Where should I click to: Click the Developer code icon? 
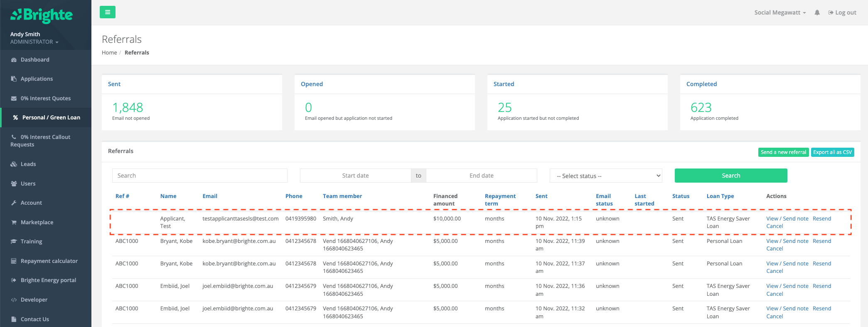[x=14, y=300]
